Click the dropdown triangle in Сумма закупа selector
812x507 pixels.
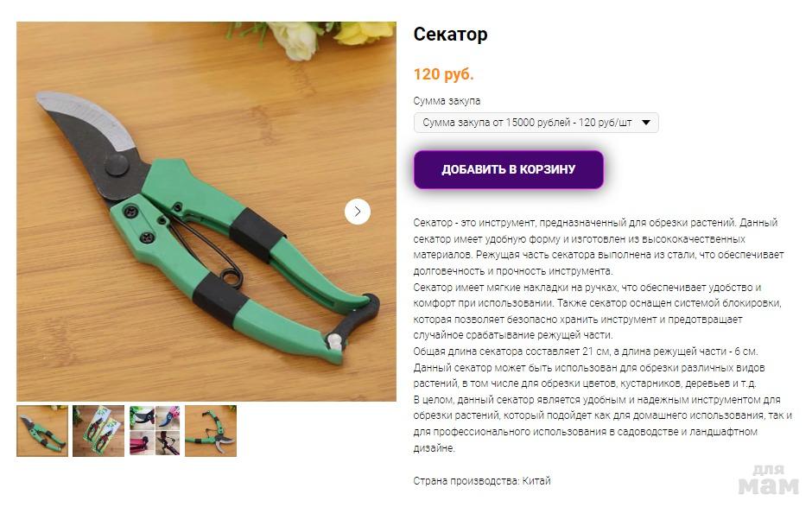point(646,123)
